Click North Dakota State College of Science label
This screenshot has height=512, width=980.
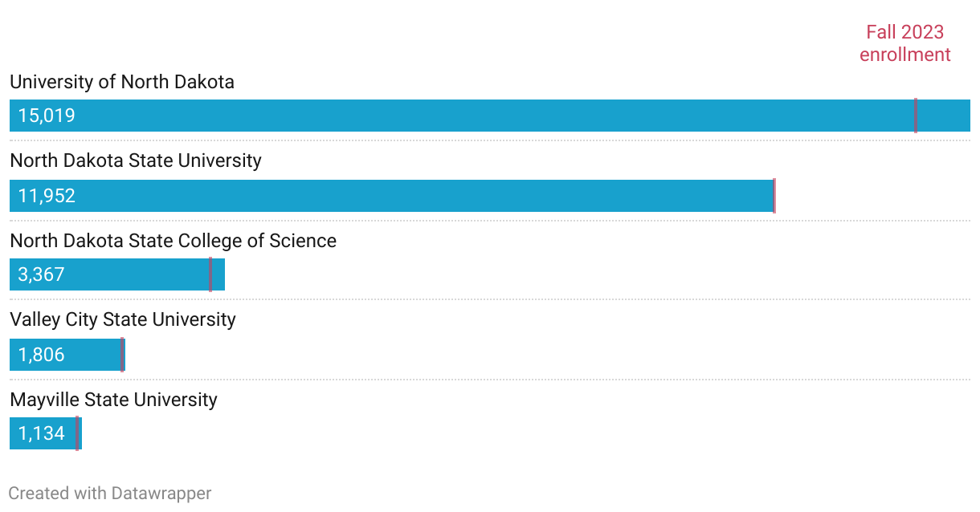[x=173, y=241]
